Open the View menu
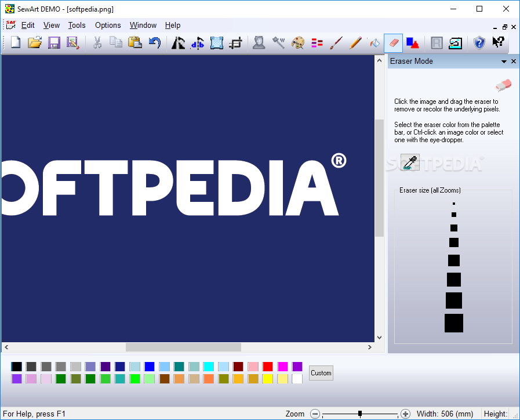 pyautogui.click(x=52, y=25)
